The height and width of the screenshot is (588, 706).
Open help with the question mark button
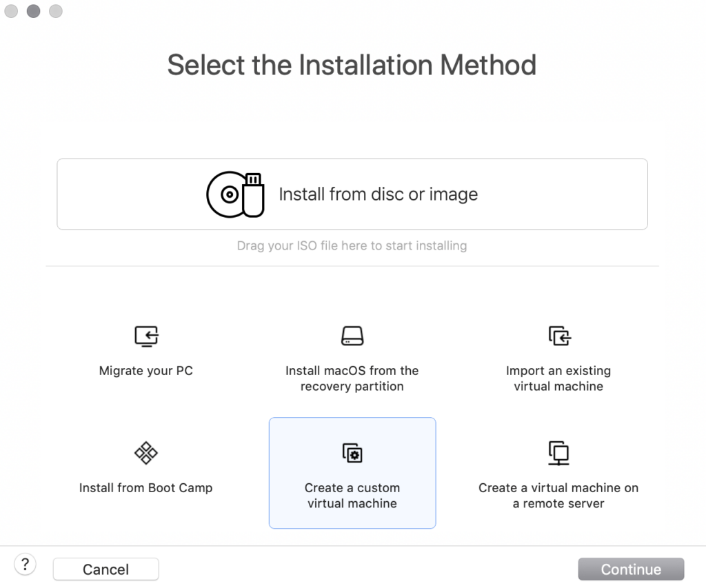click(x=26, y=565)
